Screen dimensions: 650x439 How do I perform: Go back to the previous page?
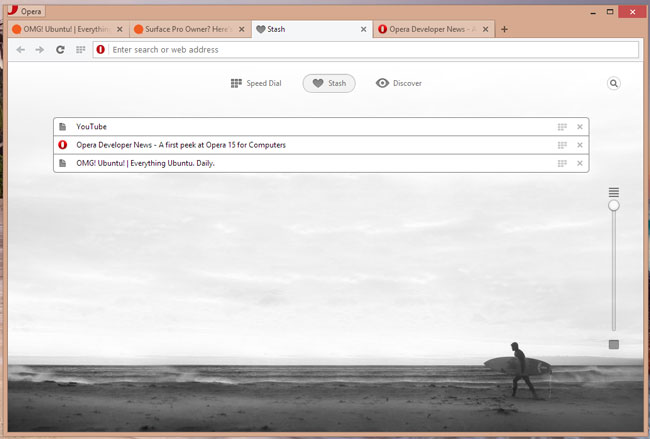(20, 50)
